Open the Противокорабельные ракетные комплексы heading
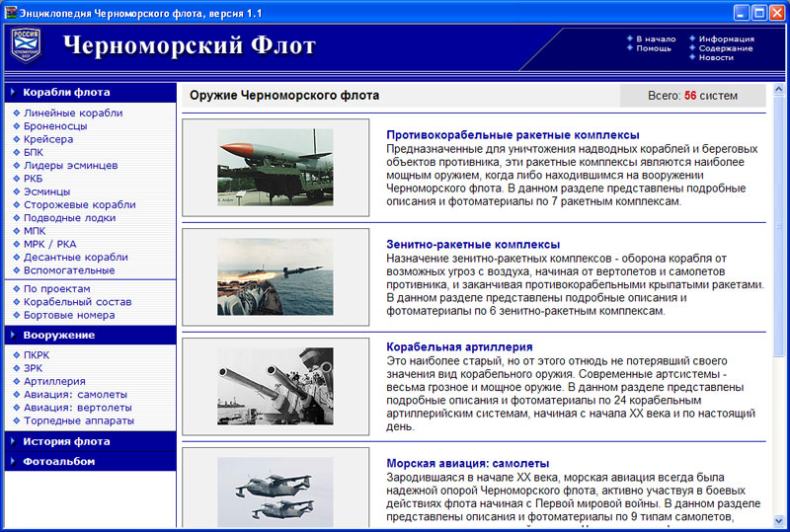Screen dimensions: 790x532 (x=513, y=134)
